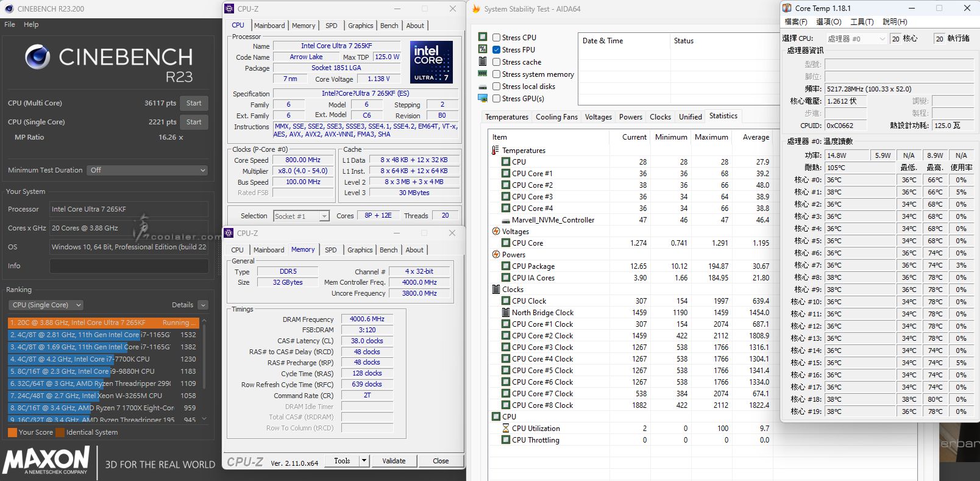Click the Core Temp title bar icon

787,8
